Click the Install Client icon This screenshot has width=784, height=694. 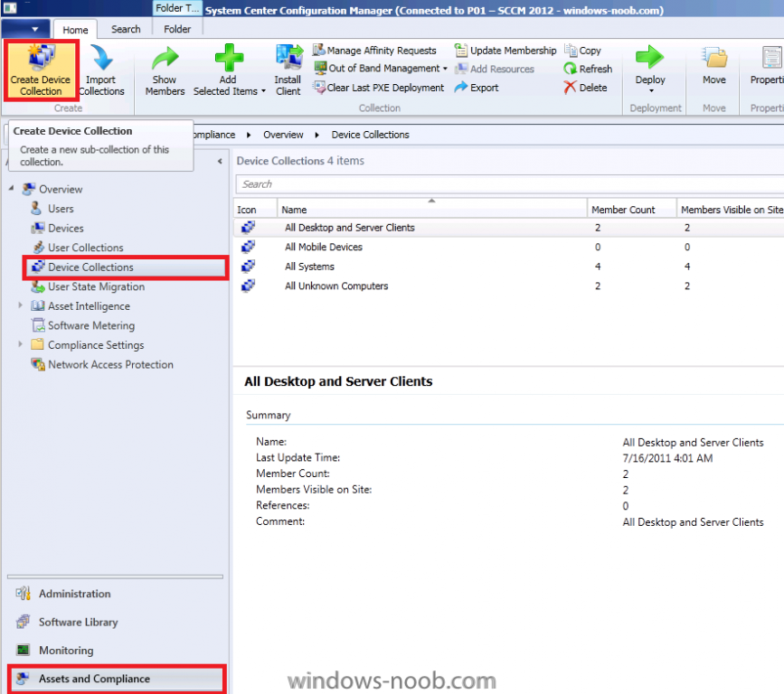[288, 58]
